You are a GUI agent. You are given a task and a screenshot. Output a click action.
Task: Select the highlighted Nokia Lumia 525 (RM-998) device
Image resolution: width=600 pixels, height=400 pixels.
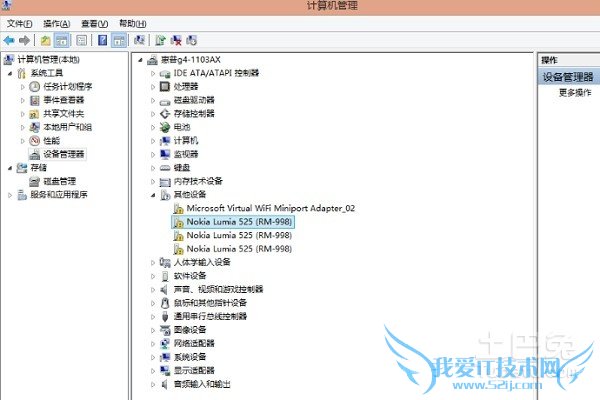pyautogui.click(x=239, y=222)
